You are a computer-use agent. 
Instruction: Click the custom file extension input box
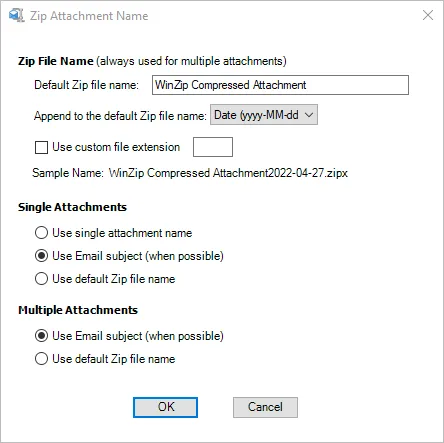pyautogui.click(x=213, y=147)
